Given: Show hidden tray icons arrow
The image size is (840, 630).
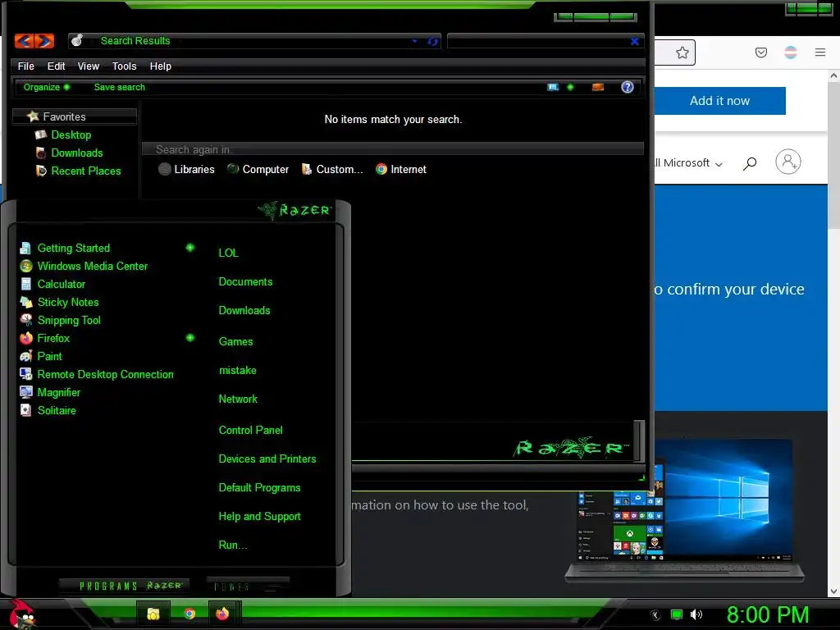Looking at the screenshot, I should 655,615.
